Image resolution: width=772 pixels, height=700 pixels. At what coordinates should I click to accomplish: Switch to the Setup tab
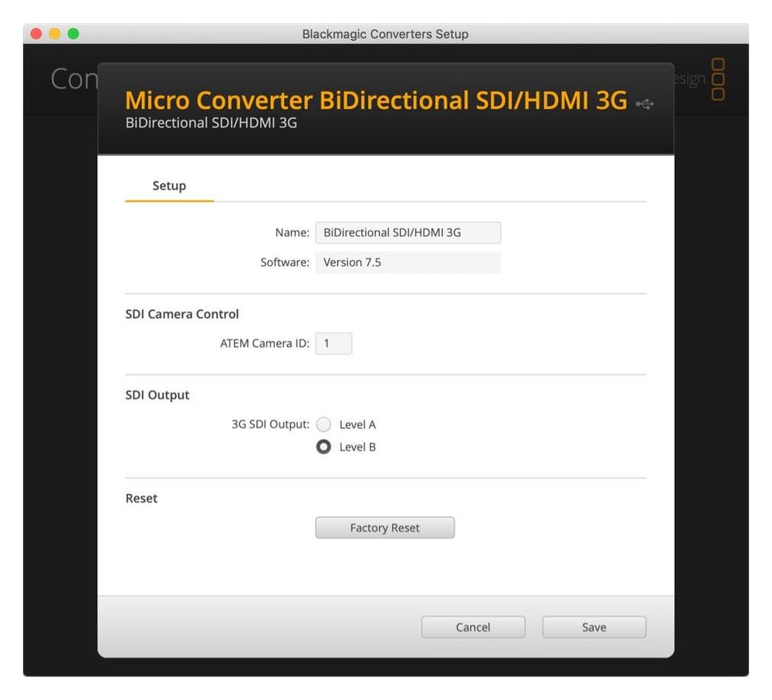tap(169, 186)
